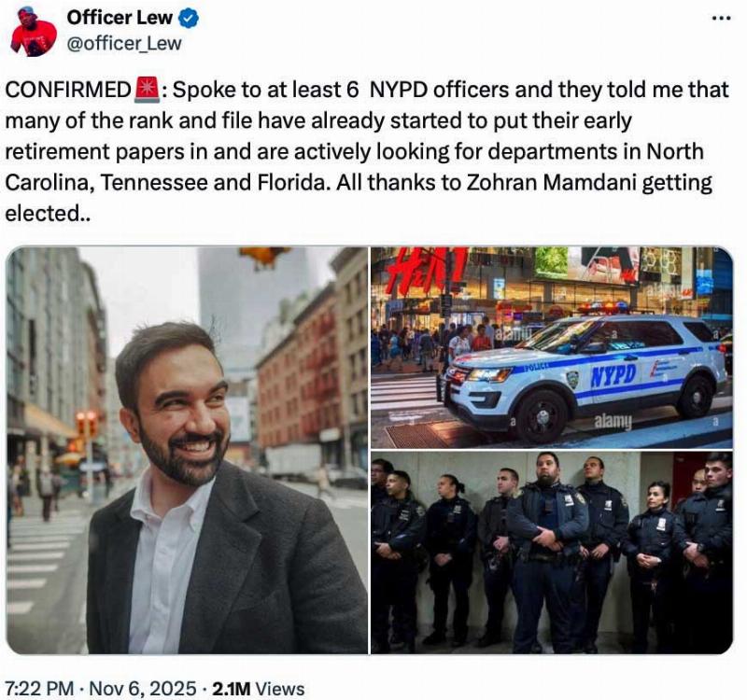747x700 pixels.
Task: Click the red siren emoji after CONFIRMED
Action: click(x=147, y=90)
